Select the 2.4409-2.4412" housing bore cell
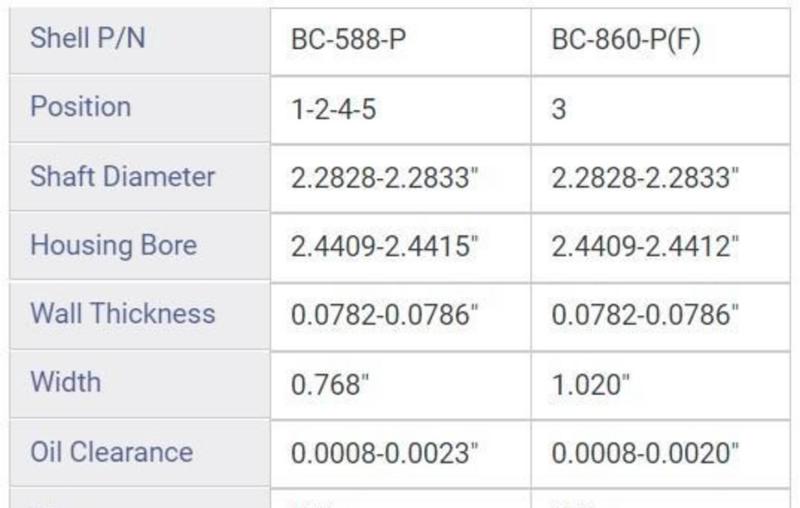The height and width of the screenshot is (508, 800). click(x=645, y=246)
